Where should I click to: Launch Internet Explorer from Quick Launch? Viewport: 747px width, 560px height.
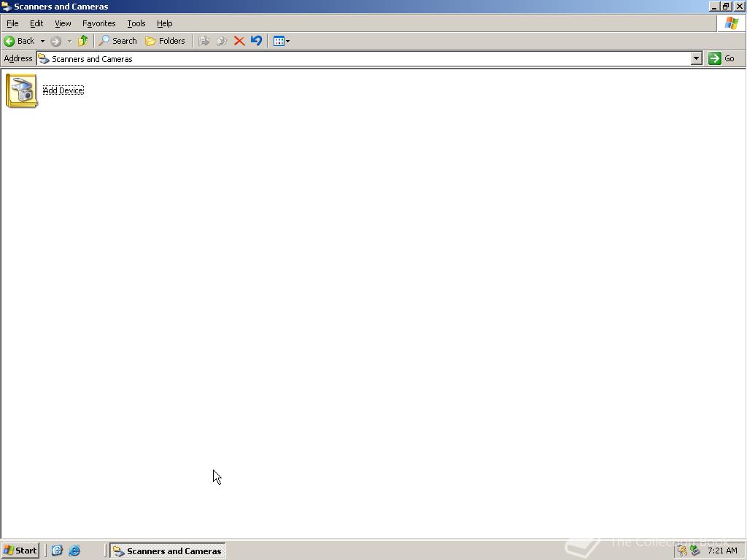[x=74, y=551]
